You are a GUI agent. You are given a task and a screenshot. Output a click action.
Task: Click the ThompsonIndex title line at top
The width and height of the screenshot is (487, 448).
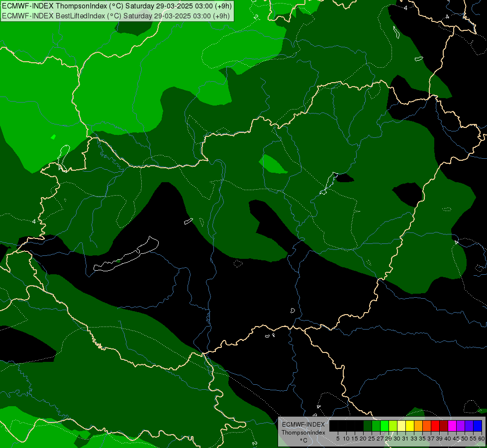click(x=116, y=6)
